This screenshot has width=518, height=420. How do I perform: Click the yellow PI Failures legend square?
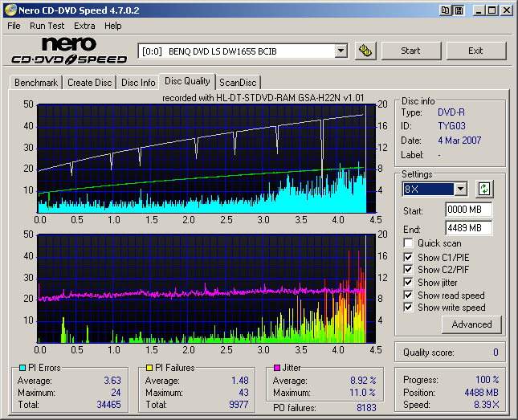coord(149,368)
